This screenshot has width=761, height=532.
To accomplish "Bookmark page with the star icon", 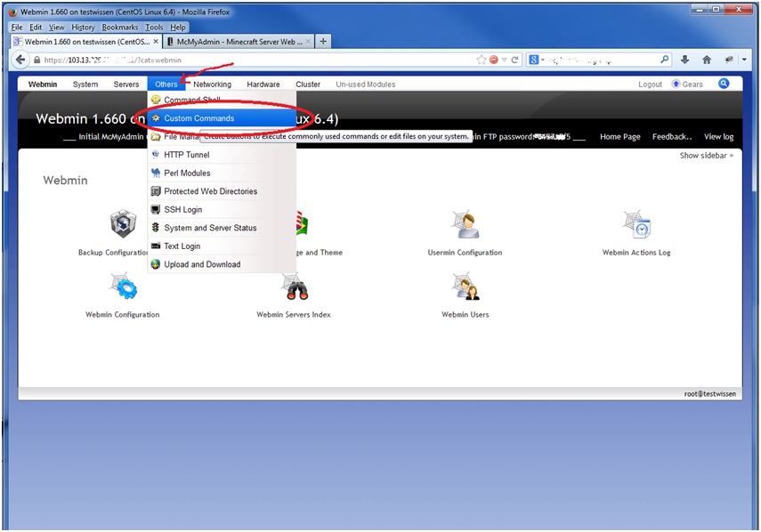I will click(481, 60).
